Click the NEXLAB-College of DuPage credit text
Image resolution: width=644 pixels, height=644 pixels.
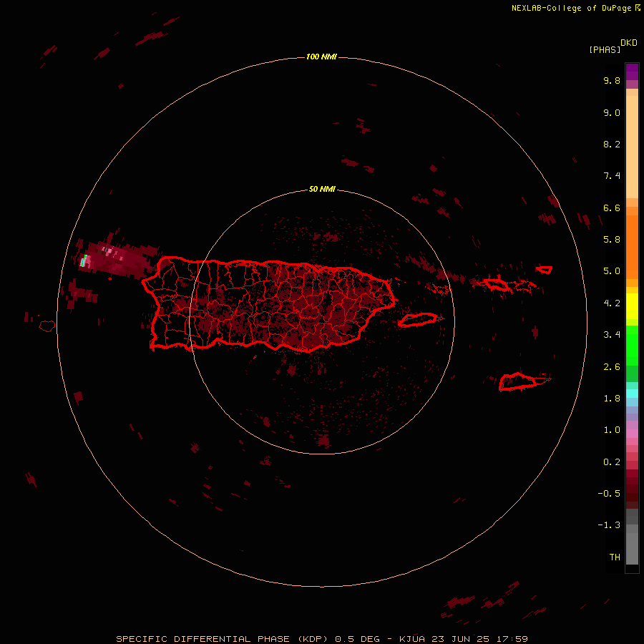coord(571,8)
